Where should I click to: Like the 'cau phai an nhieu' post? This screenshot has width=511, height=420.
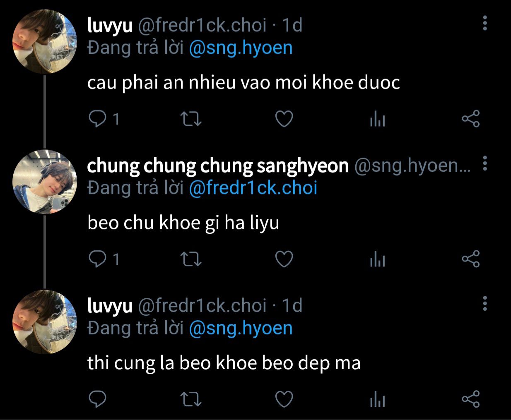[284, 119]
